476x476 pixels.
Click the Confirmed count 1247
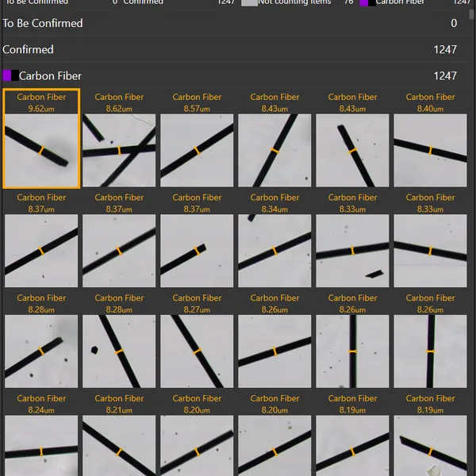pos(445,49)
